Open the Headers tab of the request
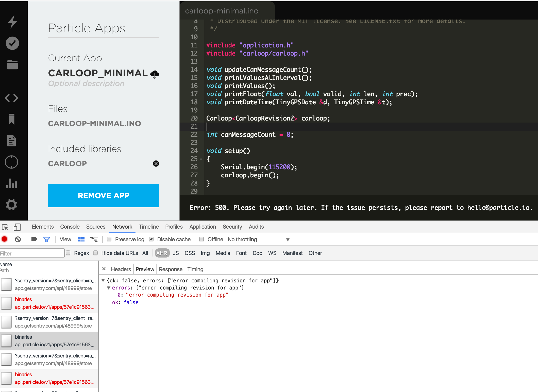This screenshot has height=392, width=538. point(121,269)
